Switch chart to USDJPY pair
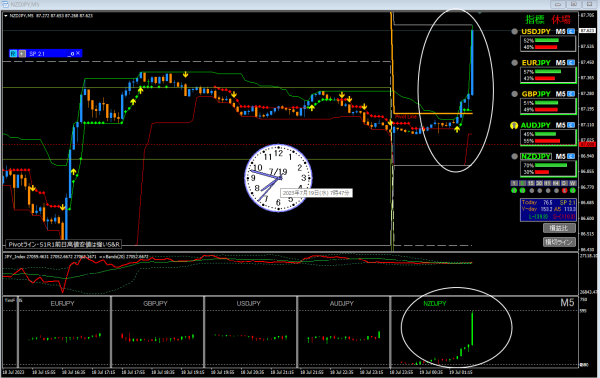Screen dimensions: 600x378 [x=536, y=31]
